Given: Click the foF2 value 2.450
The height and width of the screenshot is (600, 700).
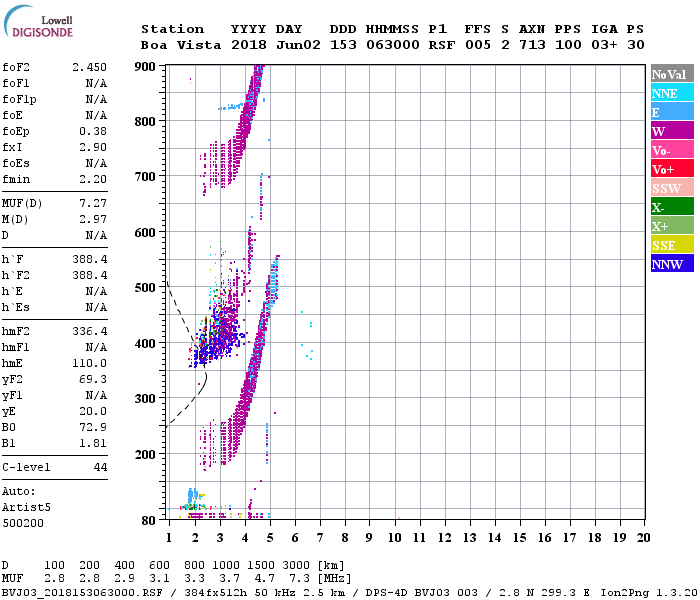Looking at the screenshot, I should pos(89,67).
